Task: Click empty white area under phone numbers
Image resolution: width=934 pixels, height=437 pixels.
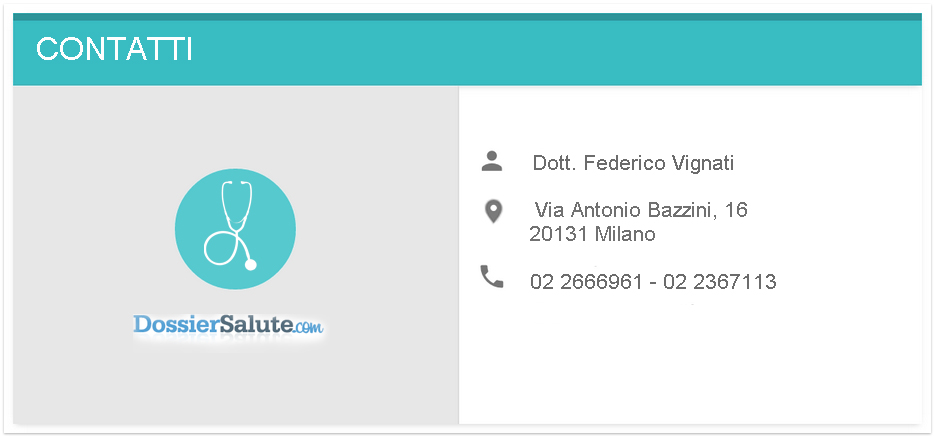Action: 691,363
